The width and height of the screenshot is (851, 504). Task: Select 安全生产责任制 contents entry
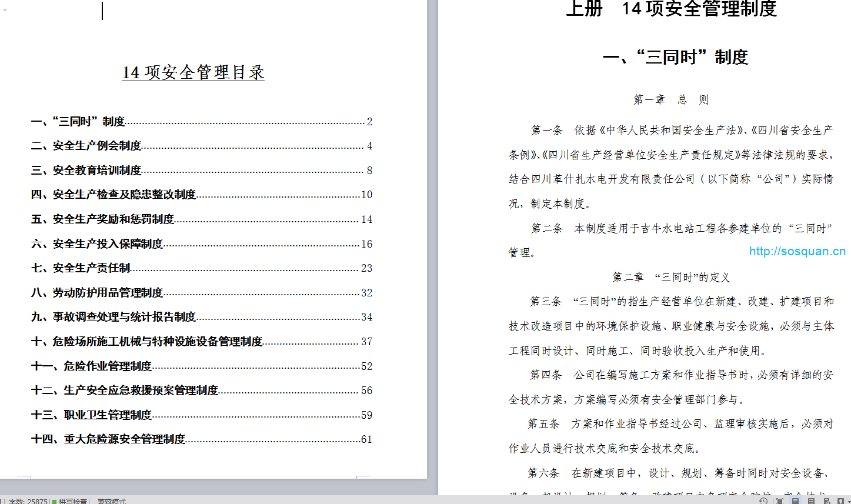pos(81,268)
